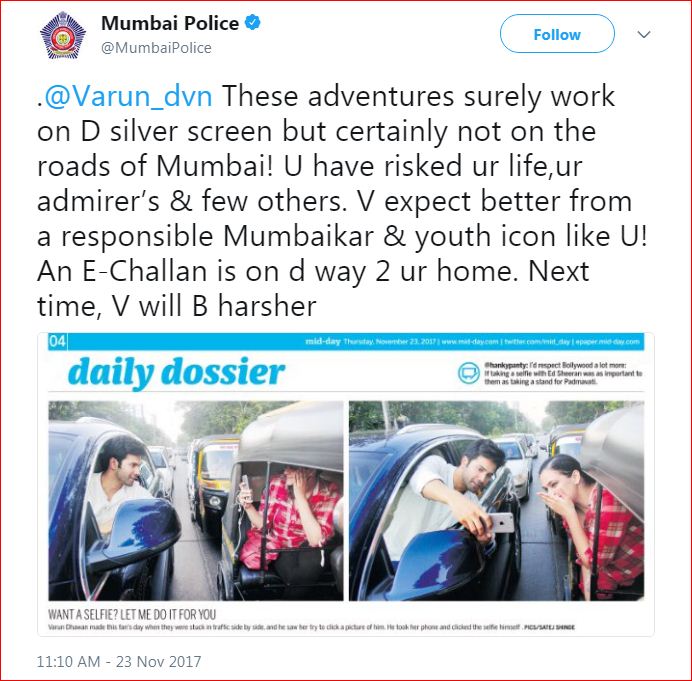The image size is (692, 681).
Task: Click the 'Want a selfie? Let me do it for you' caption
Action: 132,614
